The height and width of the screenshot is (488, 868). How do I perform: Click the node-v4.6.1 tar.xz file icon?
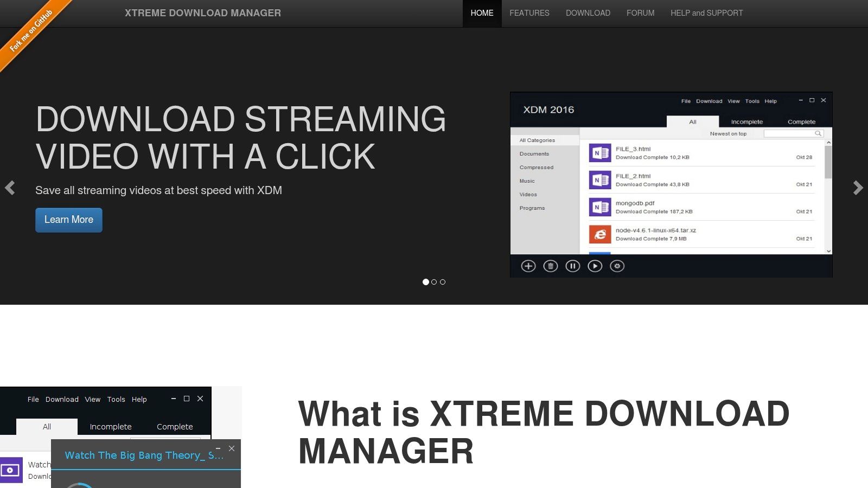[600, 234]
